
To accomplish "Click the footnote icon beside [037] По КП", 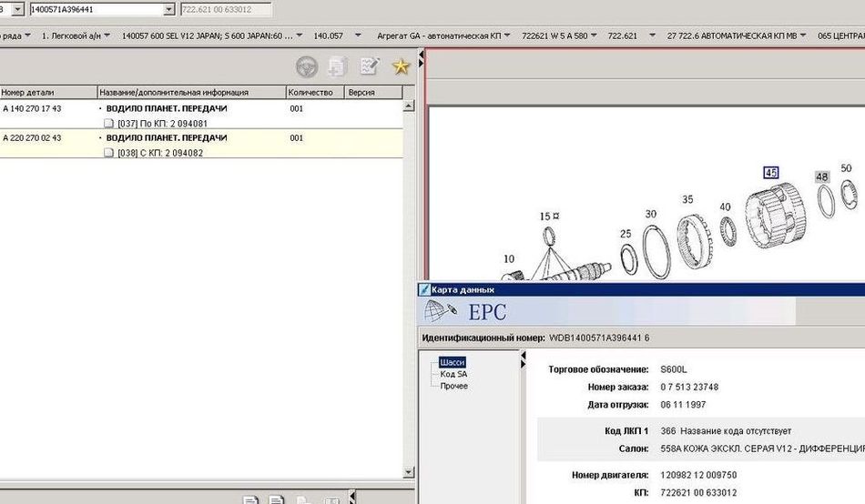I will (x=110, y=124).
